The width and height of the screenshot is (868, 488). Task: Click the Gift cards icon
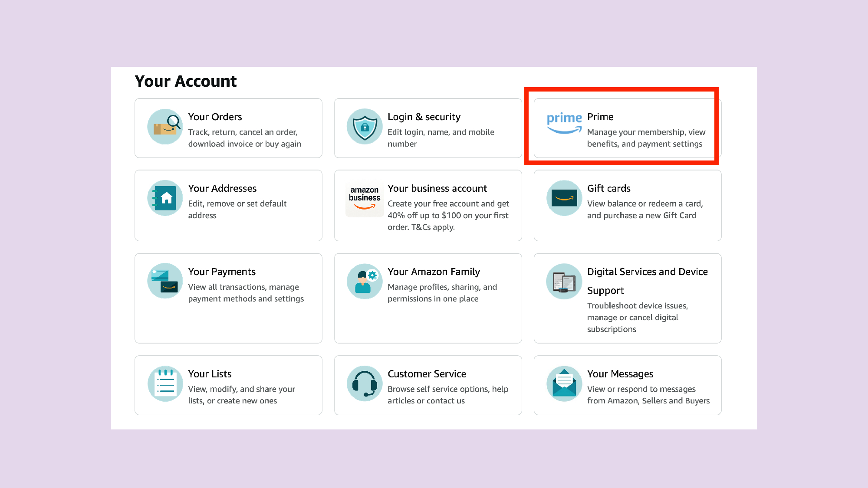click(564, 198)
